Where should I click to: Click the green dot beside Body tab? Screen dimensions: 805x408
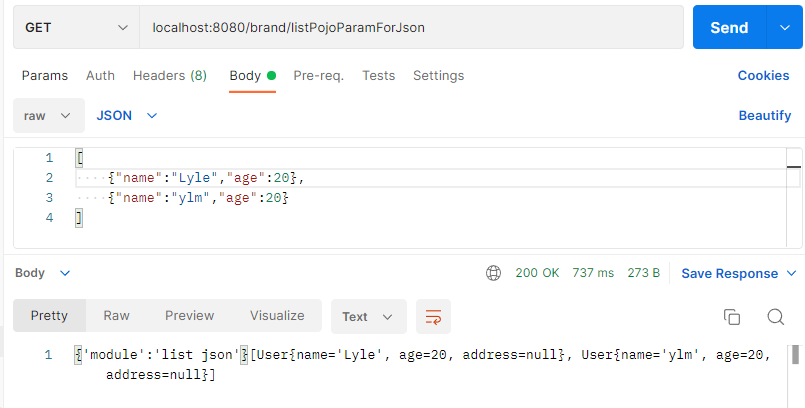271,75
